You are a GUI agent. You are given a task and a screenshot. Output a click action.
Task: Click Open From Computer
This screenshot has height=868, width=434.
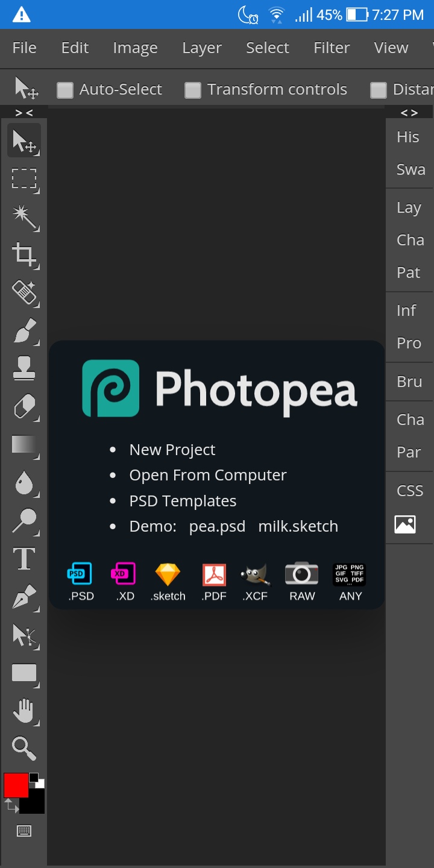(x=208, y=475)
